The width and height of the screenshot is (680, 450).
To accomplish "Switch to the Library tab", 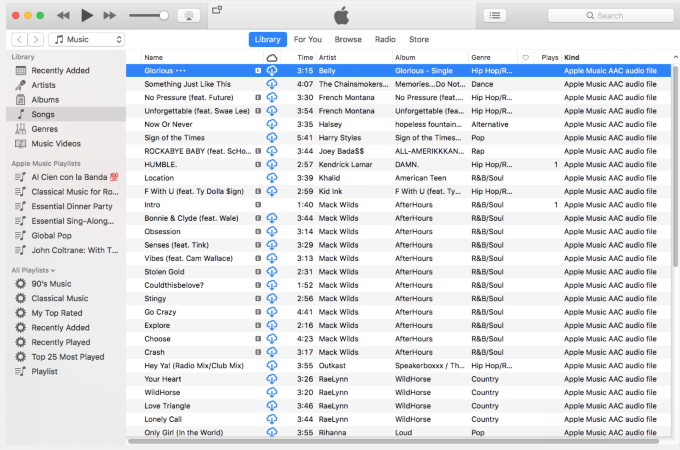I will [x=268, y=39].
